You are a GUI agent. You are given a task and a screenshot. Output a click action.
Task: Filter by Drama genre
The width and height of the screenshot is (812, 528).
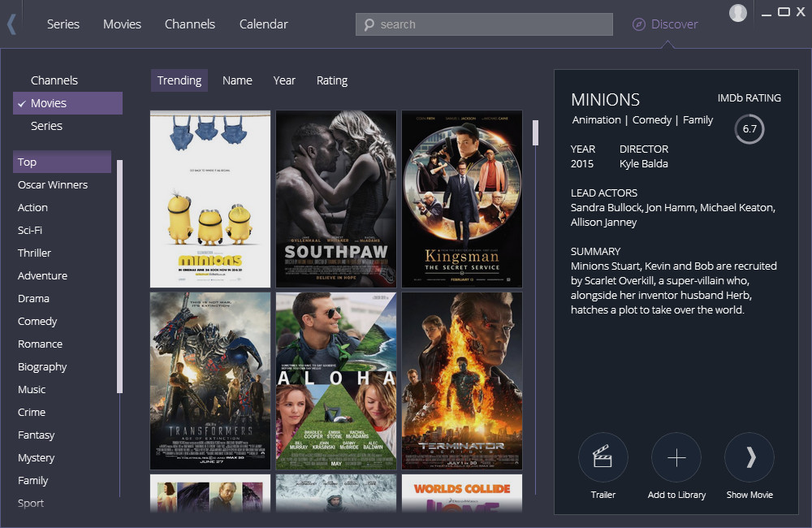(x=33, y=298)
